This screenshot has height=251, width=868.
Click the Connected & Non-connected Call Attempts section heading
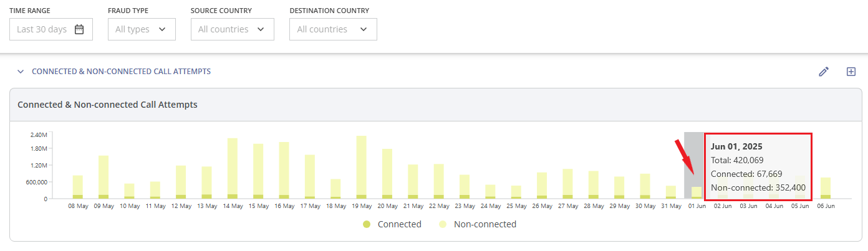[121, 72]
